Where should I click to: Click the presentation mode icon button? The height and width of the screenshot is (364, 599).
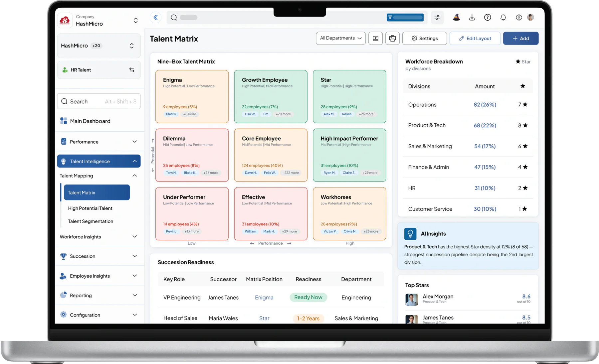375,38
